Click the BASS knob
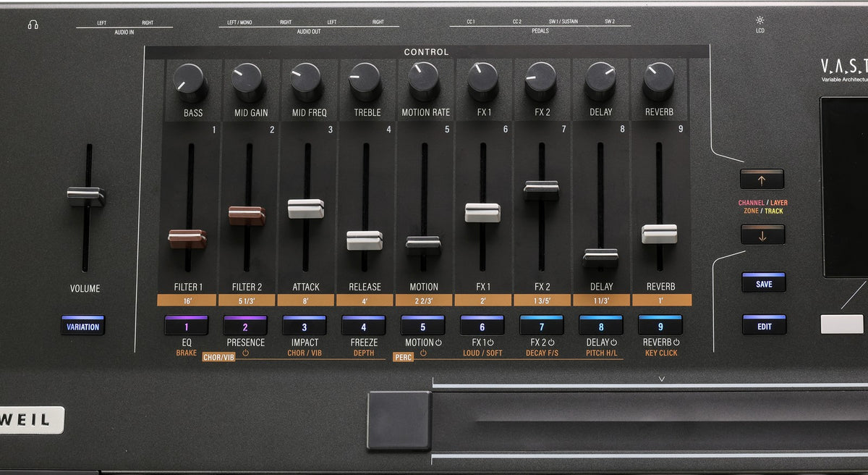Image resolution: width=868 pixels, height=475 pixels. click(x=190, y=81)
